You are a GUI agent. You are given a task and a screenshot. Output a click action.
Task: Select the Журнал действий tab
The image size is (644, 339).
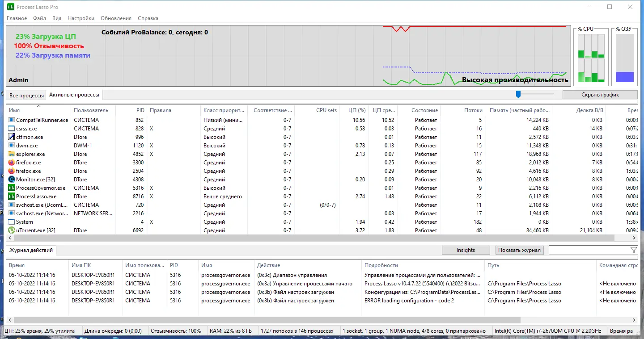tap(31, 250)
